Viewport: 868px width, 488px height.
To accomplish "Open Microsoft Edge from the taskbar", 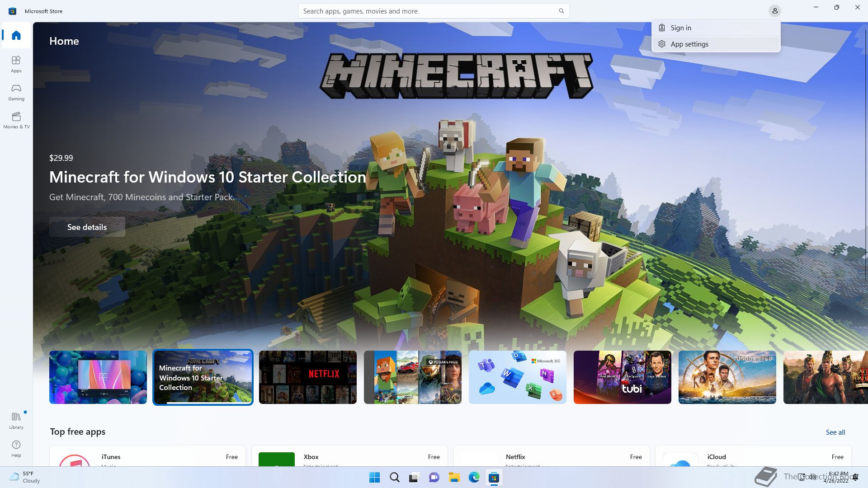I will pos(474,478).
